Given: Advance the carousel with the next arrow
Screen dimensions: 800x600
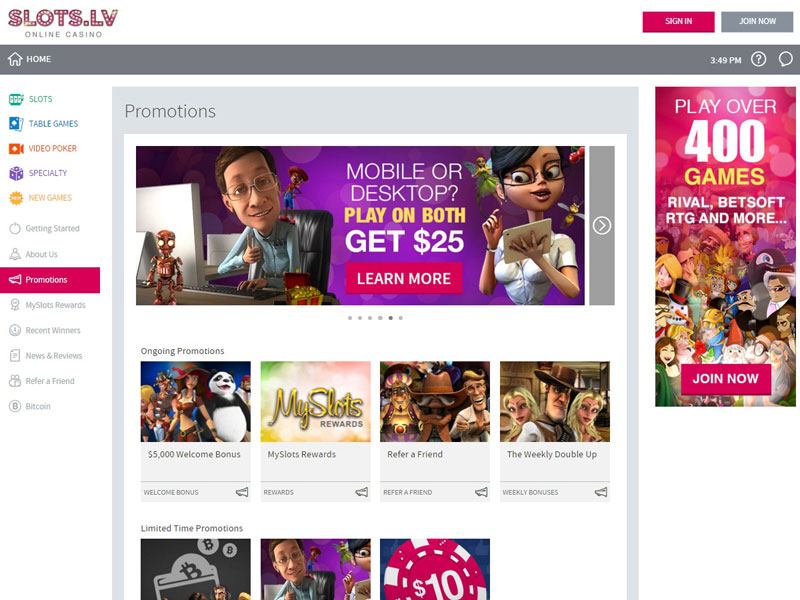Looking at the screenshot, I should pyautogui.click(x=601, y=226).
